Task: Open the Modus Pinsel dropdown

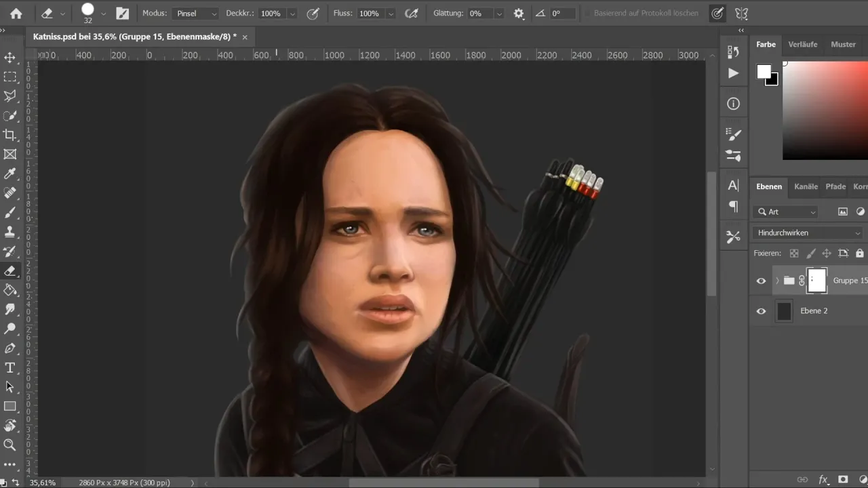Action: [x=195, y=14]
